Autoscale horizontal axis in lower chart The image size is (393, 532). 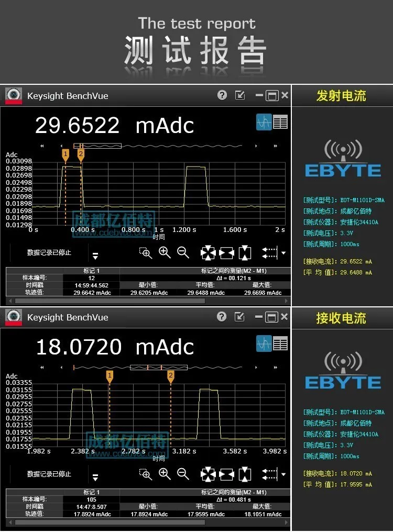click(226, 475)
